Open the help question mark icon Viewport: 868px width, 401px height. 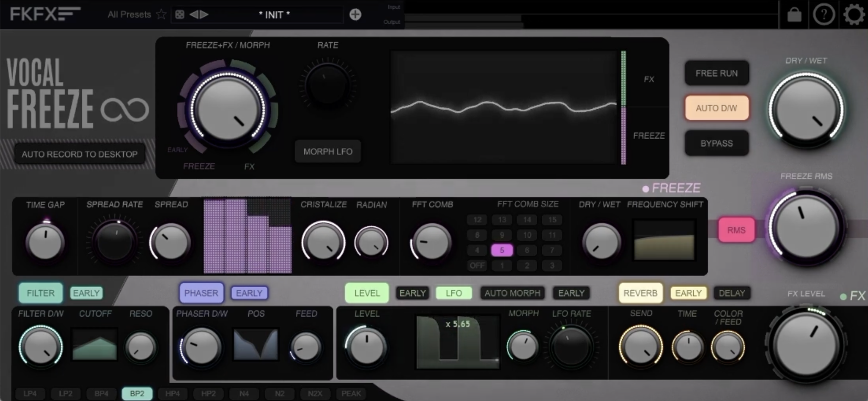[824, 14]
